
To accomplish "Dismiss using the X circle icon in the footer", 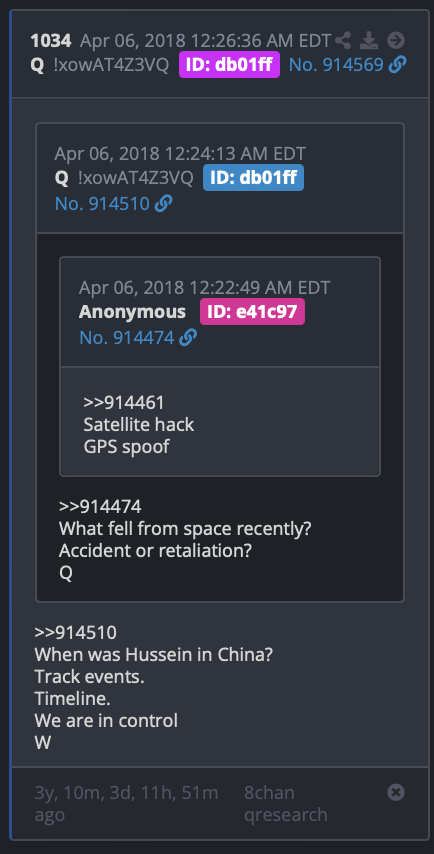I will coord(396,792).
